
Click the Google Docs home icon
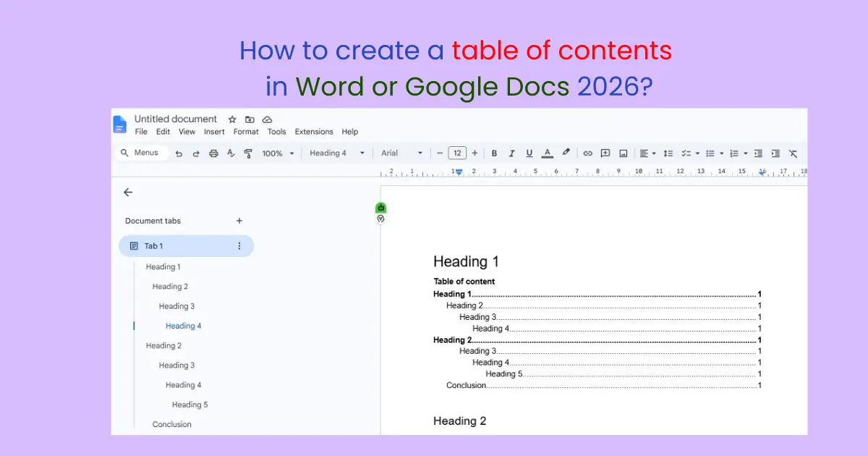point(119,124)
